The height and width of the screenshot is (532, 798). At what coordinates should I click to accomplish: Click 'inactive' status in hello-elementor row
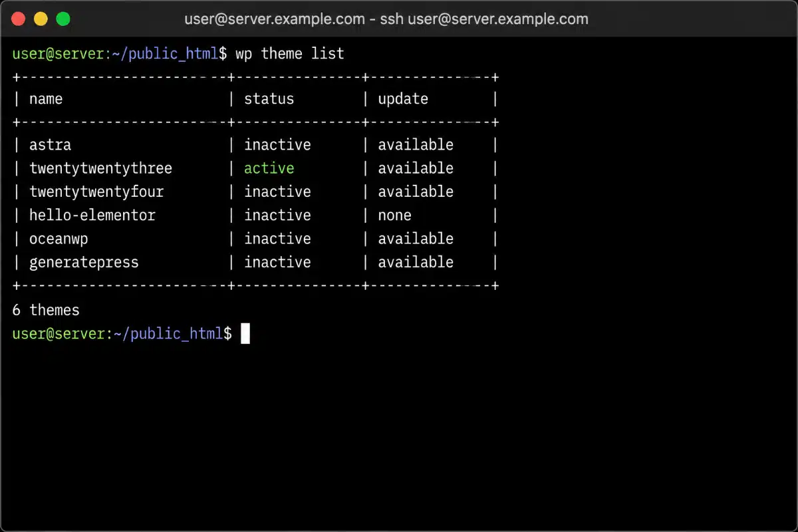(277, 215)
